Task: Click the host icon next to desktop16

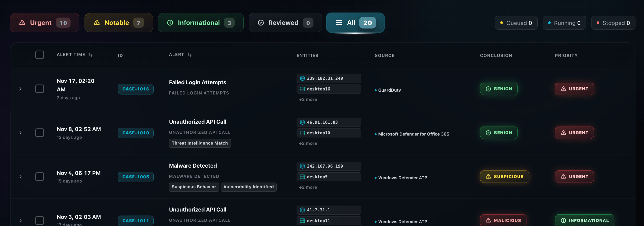Action: coord(302,89)
